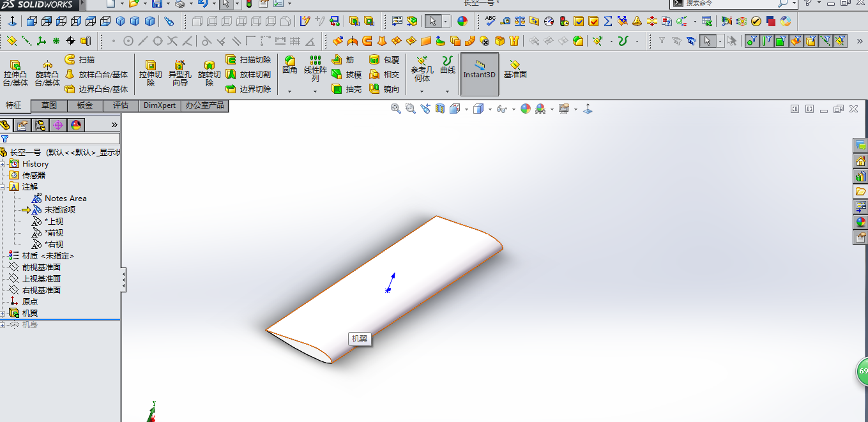The image size is (868, 422).
Task: Open the PropertyManager tab icon
Action: (x=22, y=125)
